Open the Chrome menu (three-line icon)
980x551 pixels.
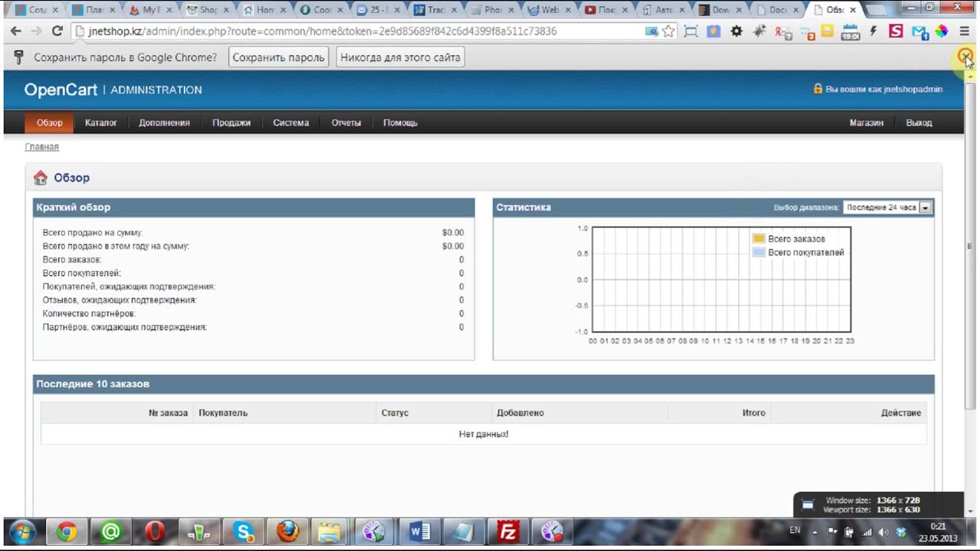966,31
